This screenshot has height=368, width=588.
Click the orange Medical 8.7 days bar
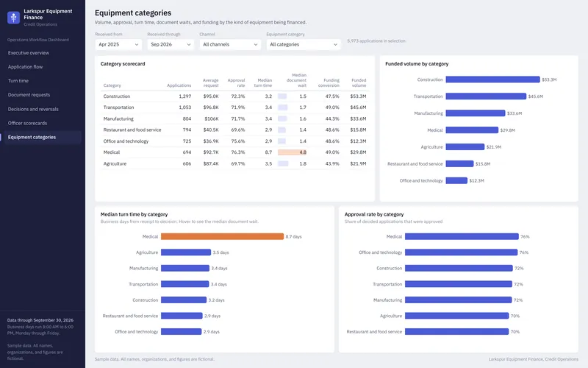(223, 236)
